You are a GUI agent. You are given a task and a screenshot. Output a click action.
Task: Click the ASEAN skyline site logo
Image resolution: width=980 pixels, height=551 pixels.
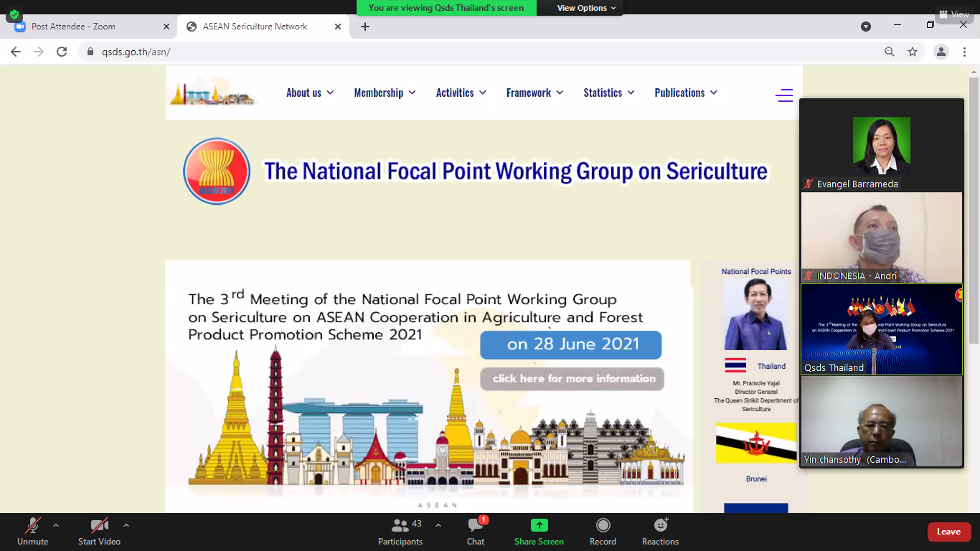tap(212, 93)
